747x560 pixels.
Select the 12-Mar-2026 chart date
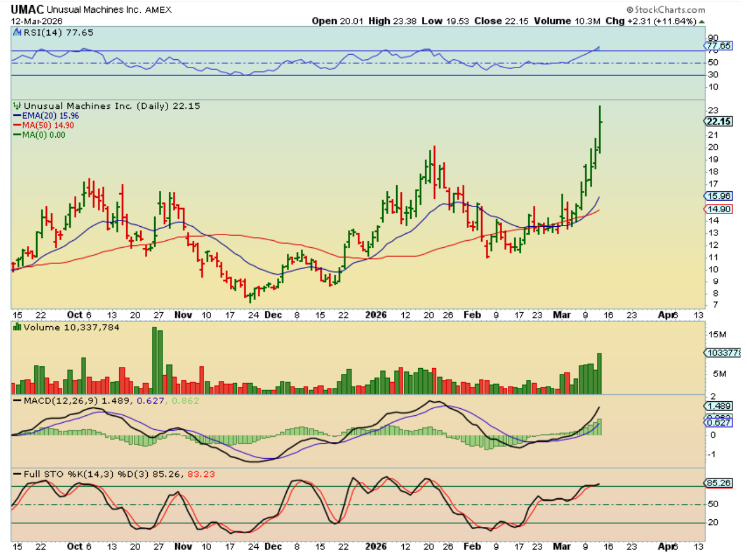coord(37,22)
